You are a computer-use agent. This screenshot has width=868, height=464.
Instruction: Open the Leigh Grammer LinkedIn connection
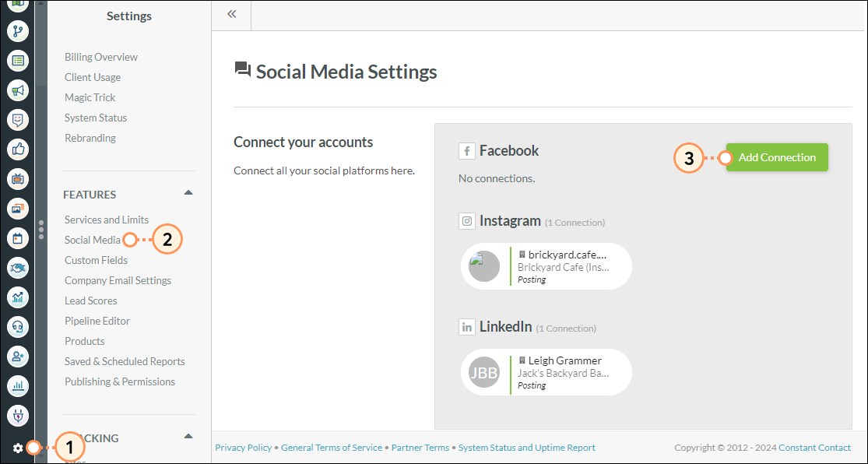pos(546,372)
